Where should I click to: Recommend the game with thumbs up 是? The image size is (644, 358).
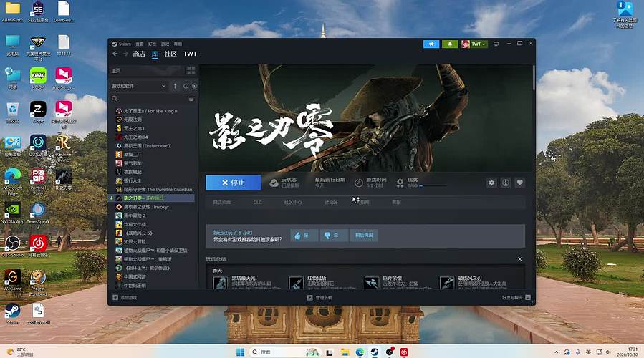click(304, 236)
